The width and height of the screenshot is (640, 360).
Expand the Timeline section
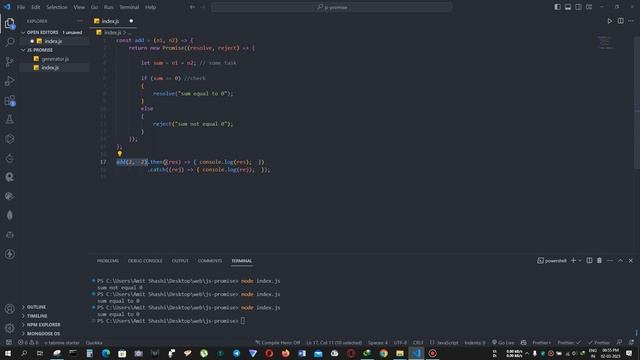pyautogui.click(x=53, y=316)
